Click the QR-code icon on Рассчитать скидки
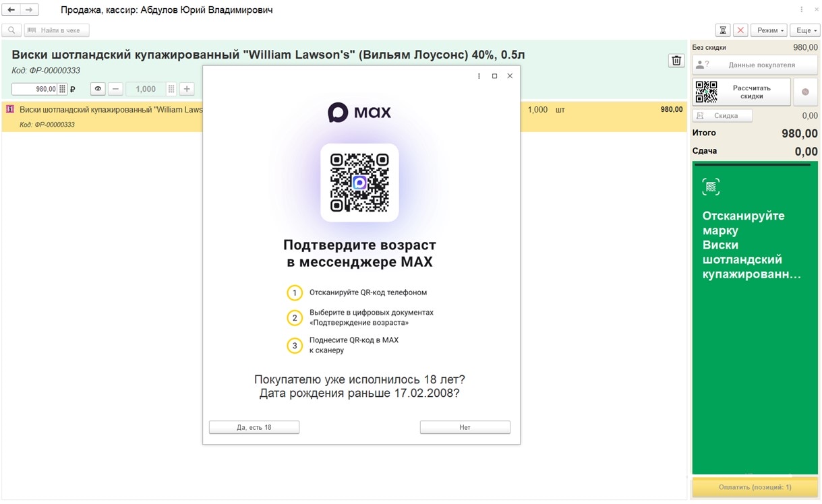Screen dimensions: 822x504 click(707, 91)
